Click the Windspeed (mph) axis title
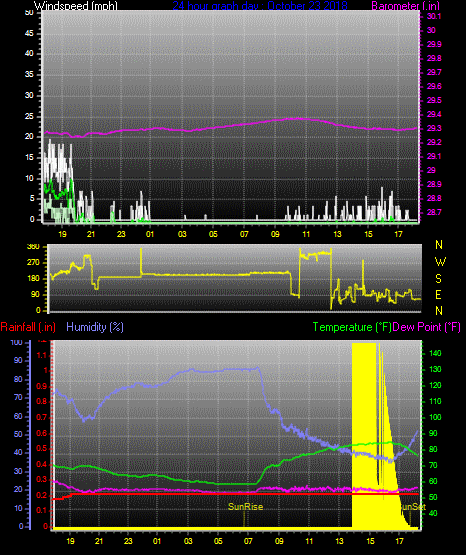The image size is (466, 555). [76, 5]
